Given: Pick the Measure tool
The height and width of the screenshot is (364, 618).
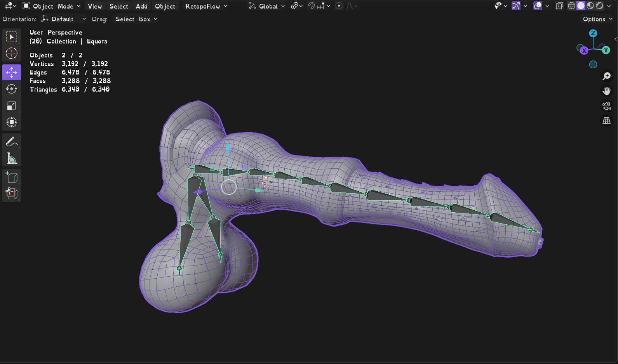Looking at the screenshot, I should (x=12, y=158).
